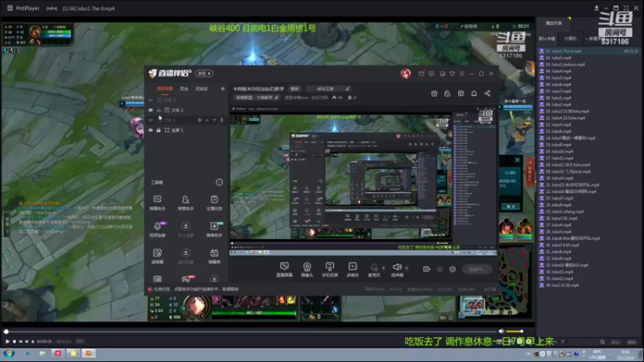644x362 pixels.
Task: Delete the 文本 2 layer with trash icon
Action: point(222,120)
